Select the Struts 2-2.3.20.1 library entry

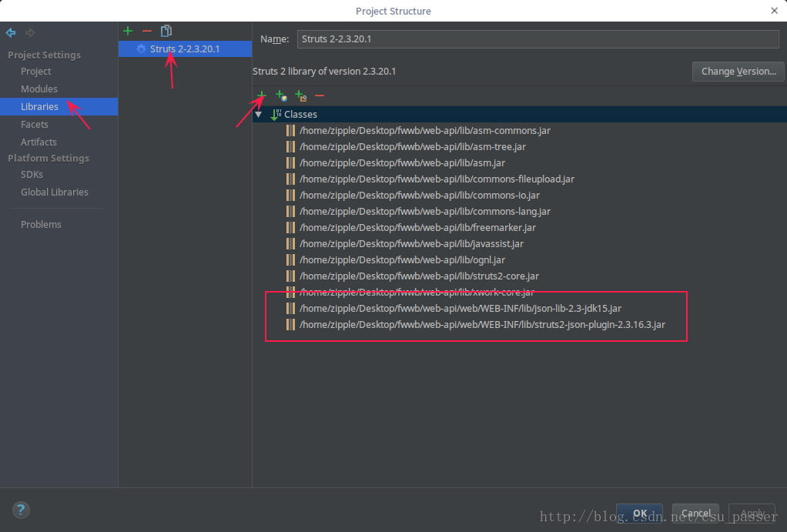(185, 49)
